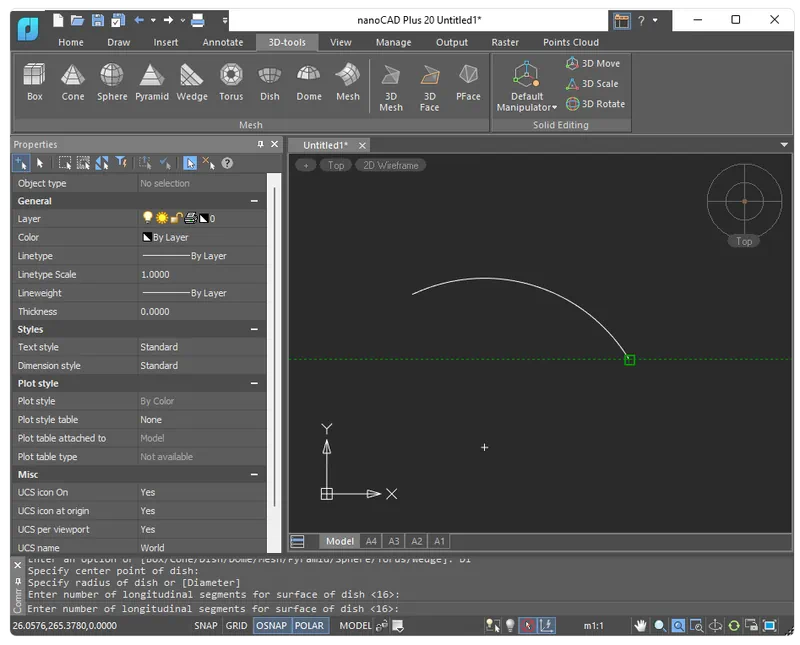Toggle POLAR tracking in status bar

click(x=309, y=626)
